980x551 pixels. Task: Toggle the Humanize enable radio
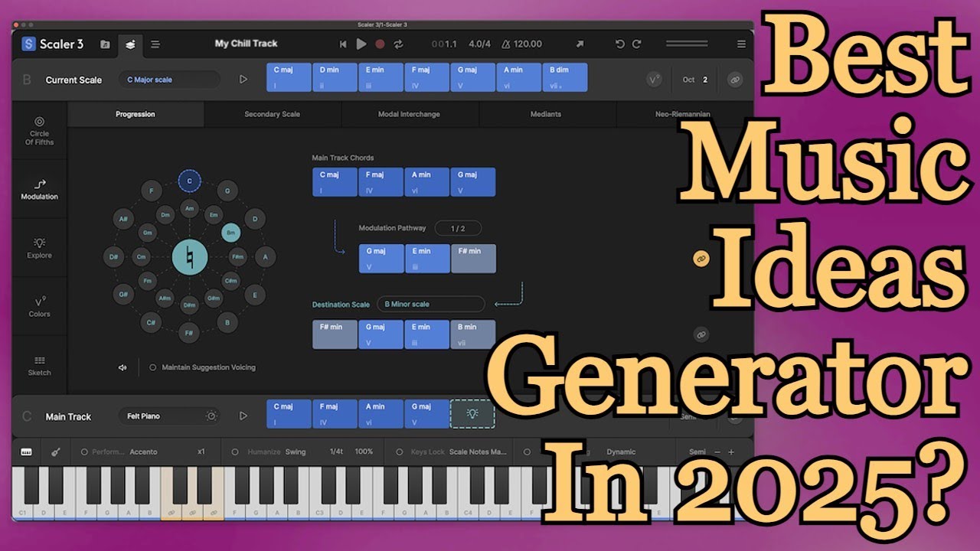pyautogui.click(x=235, y=452)
